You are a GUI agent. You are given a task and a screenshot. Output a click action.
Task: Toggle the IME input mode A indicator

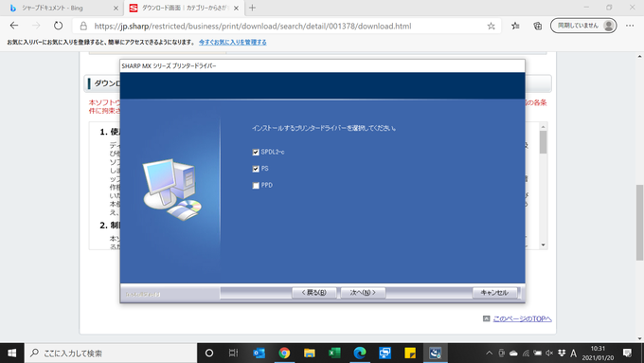click(573, 354)
